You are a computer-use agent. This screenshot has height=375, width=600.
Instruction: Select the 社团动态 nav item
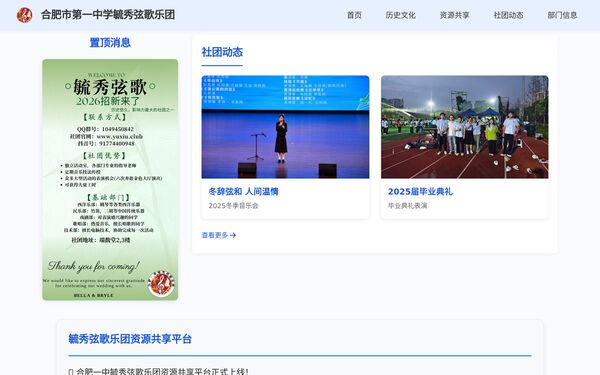pyautogui.click(x=508, y=15)
